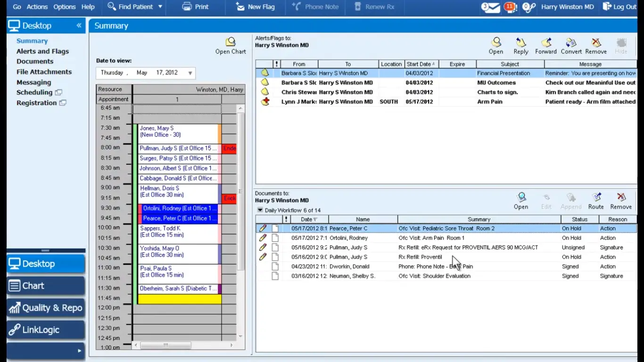Forward the selected alert flag
This screenshot has height=362, width=644.
pos(546,43)
